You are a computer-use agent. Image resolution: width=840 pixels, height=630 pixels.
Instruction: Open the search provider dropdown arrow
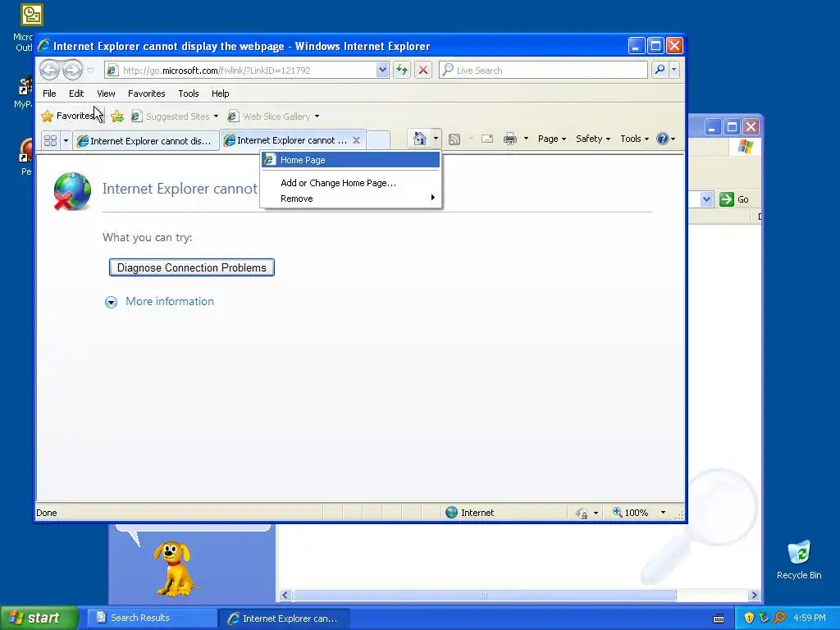coord(674,70)
